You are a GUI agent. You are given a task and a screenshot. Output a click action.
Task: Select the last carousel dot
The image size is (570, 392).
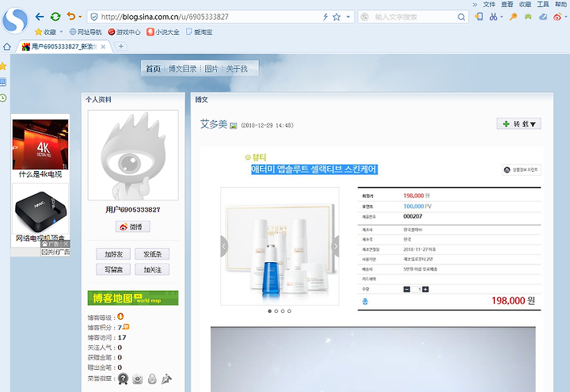290,311
